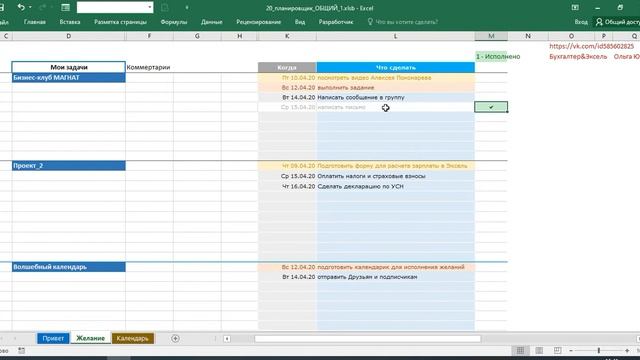Click the zoom out minus button
The height and width of the screenshot is (360, 640).
point(571,351)
